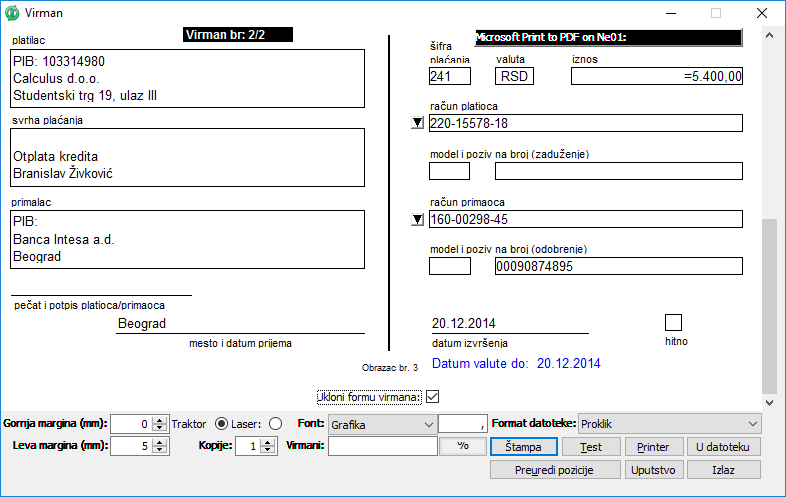This screenshot has width=786, height=497.
Task: Increase the Gornja margina value
Action: pyautogui.click(x=160, y=419)
